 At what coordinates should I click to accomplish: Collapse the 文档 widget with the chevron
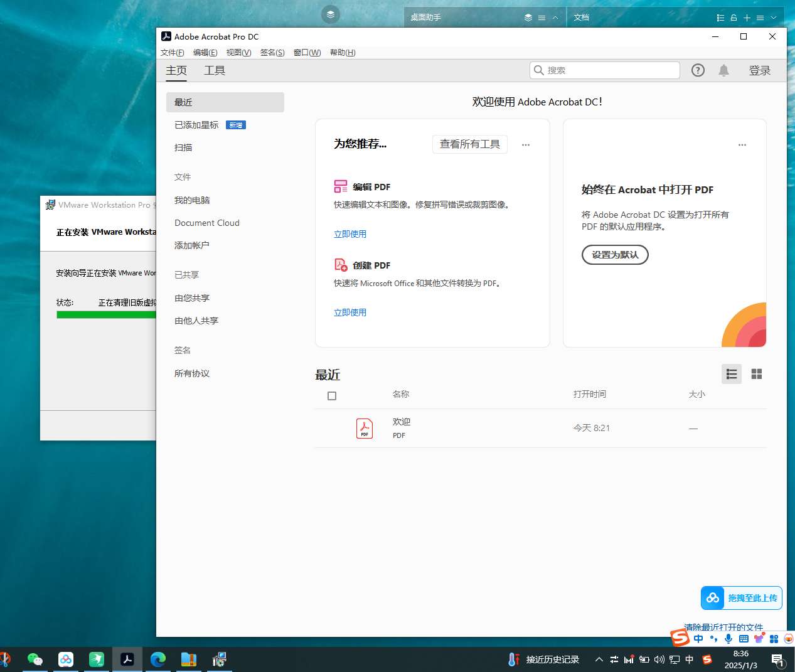[774, 18]
